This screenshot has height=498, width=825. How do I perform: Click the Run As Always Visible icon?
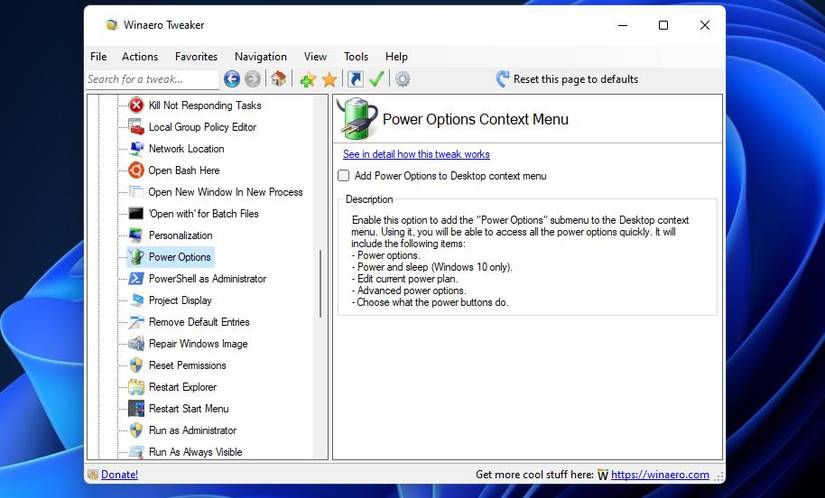[136, 452]
